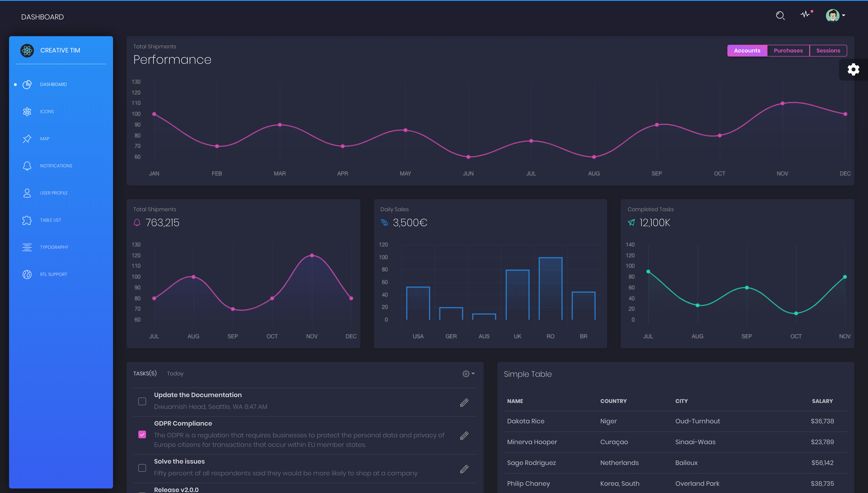Select the Accounts chart tab
The width and height of the screenshot is (868, 493).
click(x=747, y=50)
